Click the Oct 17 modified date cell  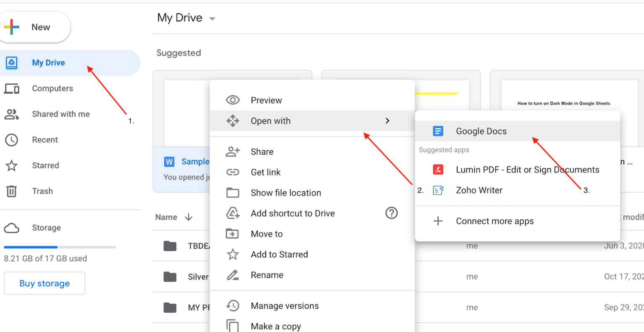pyautogui.click(x=624, y=277)
